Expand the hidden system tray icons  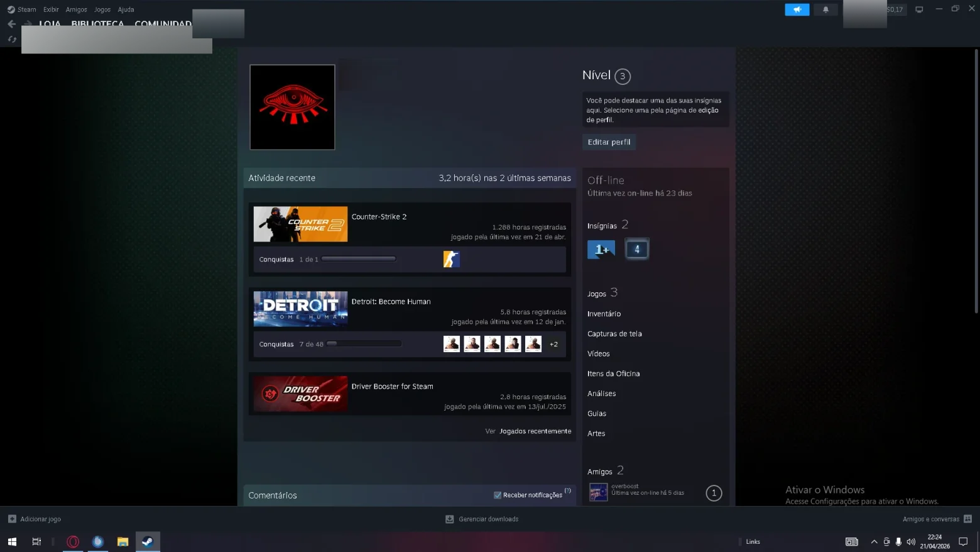coord(874,541)
